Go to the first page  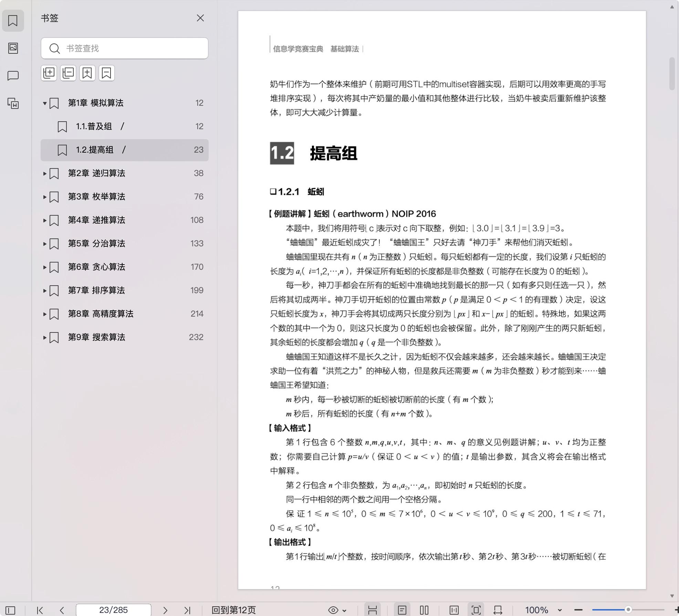tap(40, 610)
